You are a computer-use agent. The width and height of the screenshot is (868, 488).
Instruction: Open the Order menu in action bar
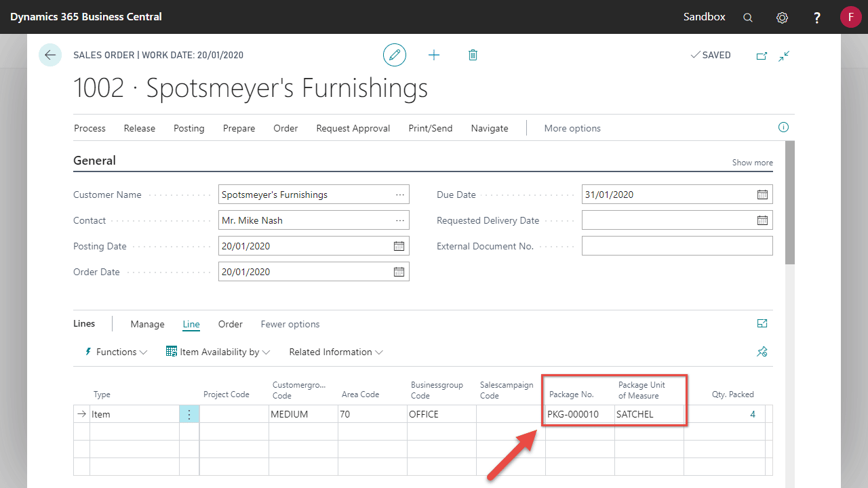coord(285,128)
